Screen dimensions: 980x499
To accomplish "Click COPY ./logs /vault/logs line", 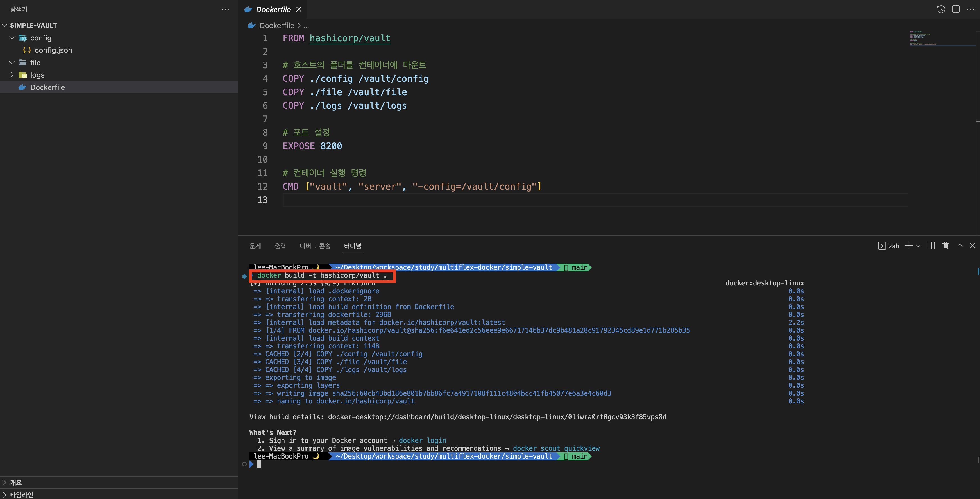I will pyautogui.click(x=344, y=106).
